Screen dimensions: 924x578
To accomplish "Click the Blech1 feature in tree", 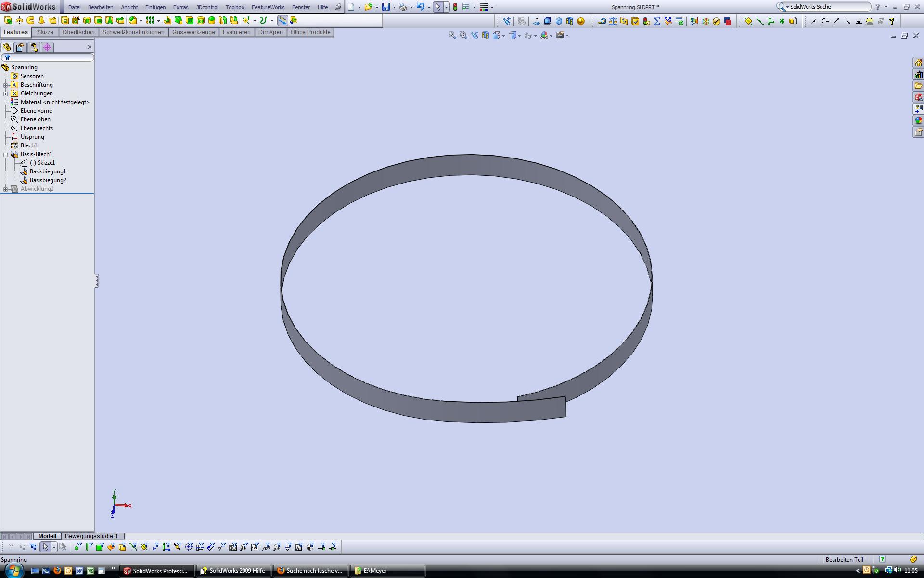I will 29,145.
